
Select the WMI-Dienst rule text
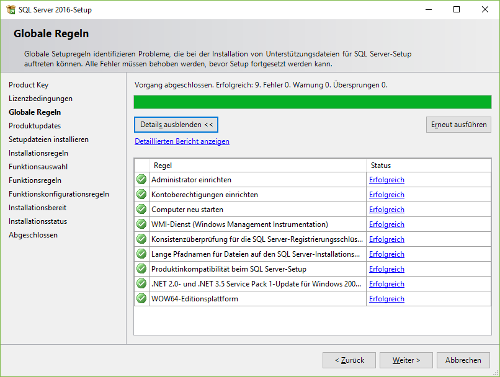(x=240, y=224)
